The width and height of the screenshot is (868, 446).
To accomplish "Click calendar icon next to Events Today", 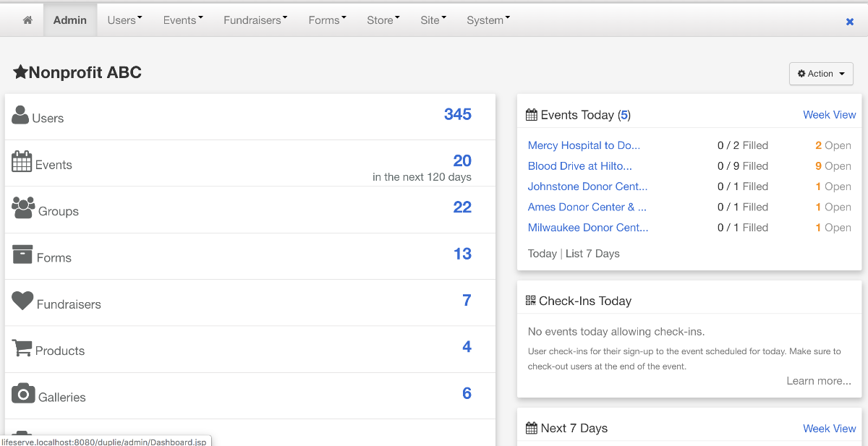I will point(532,115).
